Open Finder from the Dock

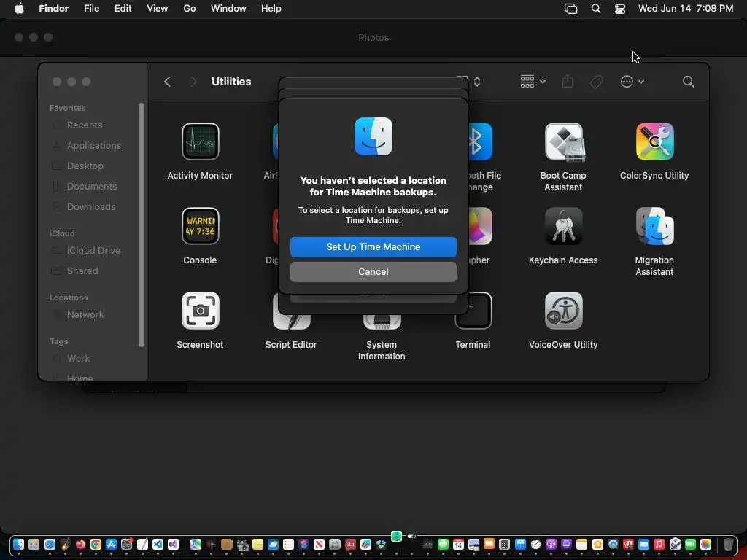pos(18,544)
